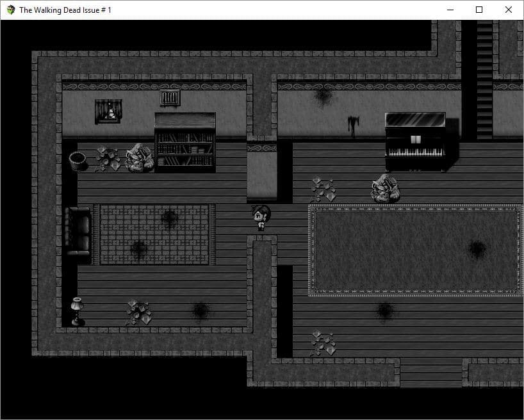The width and height of the screenshot is (524, 420).
Task: Click the window title 'The Walking Dead Issue # 1'
Action: pos(65,10)
